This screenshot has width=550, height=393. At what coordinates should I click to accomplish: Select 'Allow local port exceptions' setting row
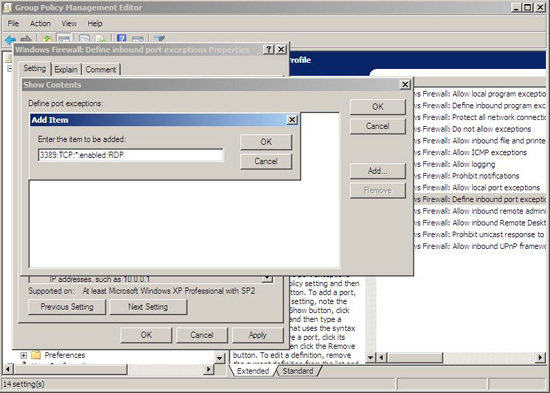coord(480,188)
